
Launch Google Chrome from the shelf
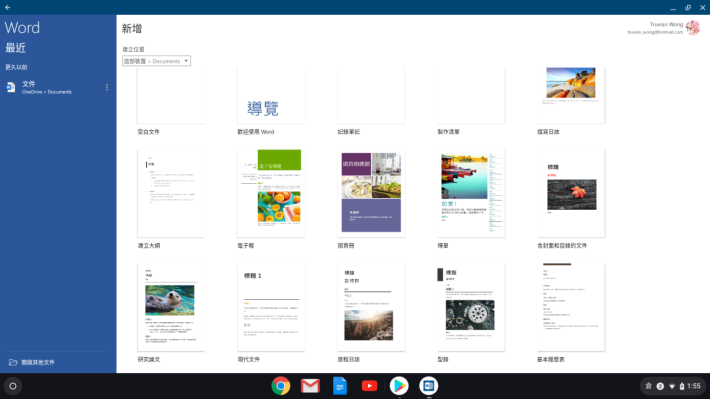coord(281,386)
